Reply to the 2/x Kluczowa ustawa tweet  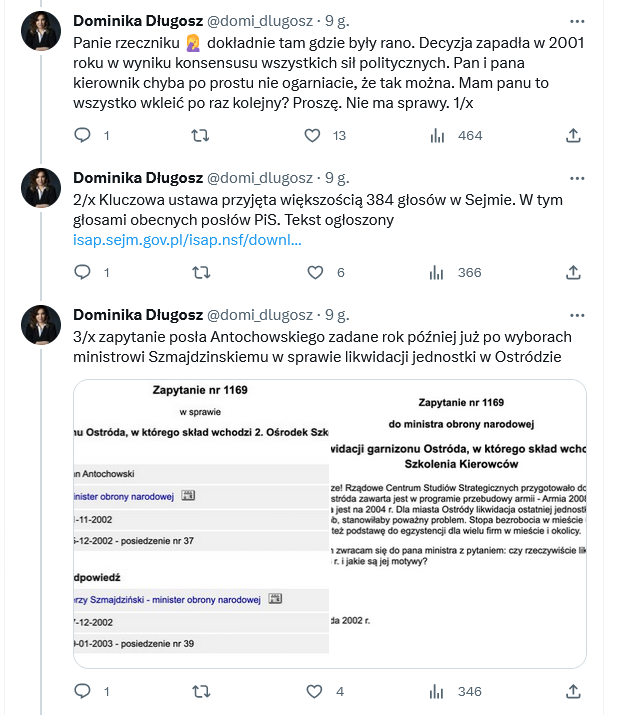pyautogui.click(x=83, y=272)
